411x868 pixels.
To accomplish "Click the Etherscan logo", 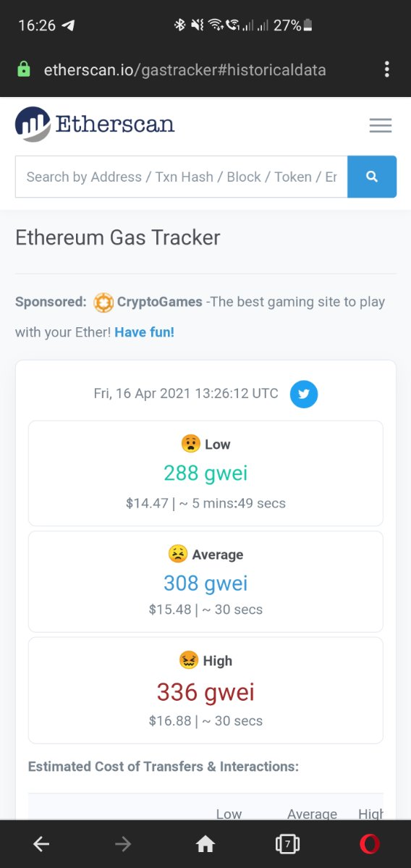I will (x=95, y=124).
